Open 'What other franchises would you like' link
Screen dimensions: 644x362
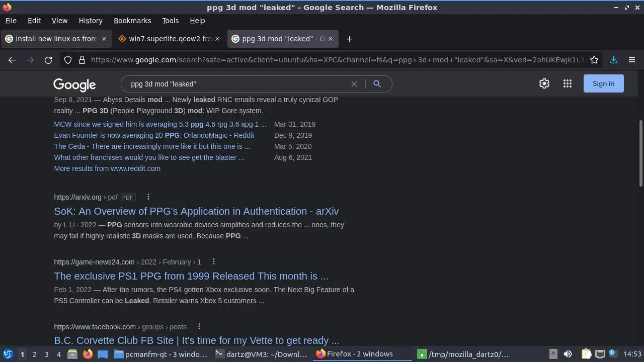click(149, 157)
